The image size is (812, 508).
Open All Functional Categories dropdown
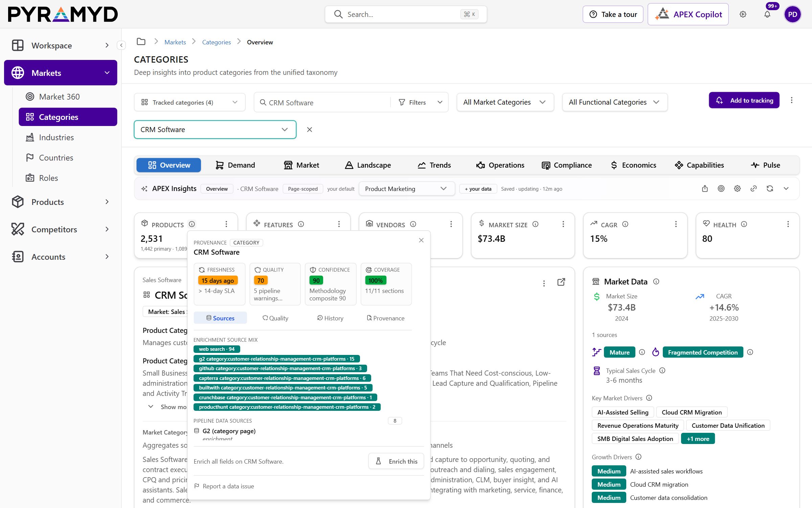point(615,102)
